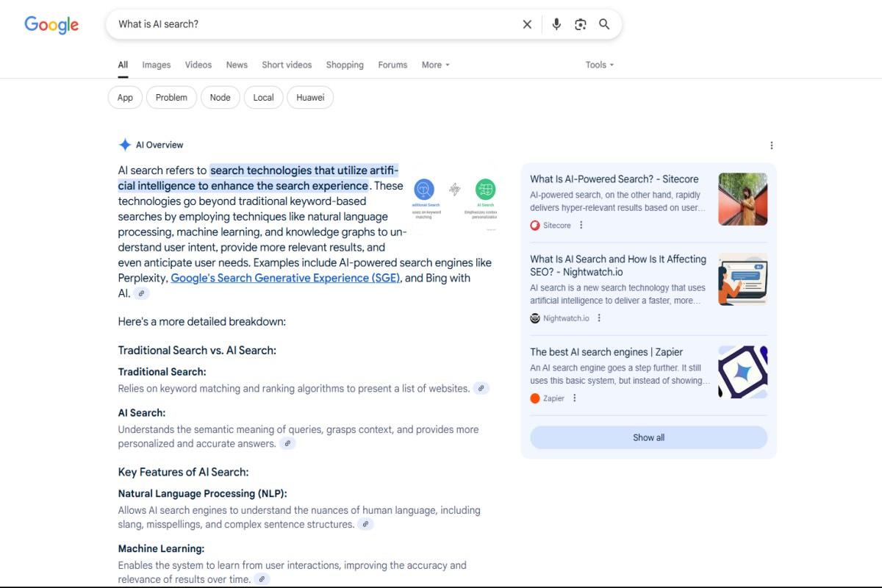
Task: Open the three-dot menu next to Nightwatch.io
Action: (x=599, y=318)
